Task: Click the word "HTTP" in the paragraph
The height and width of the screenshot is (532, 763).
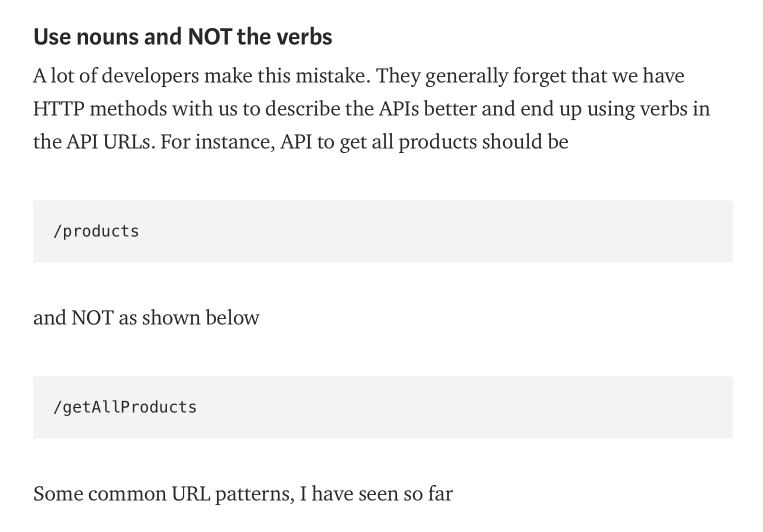Action: pyautogui.click(x=58, y=109)
